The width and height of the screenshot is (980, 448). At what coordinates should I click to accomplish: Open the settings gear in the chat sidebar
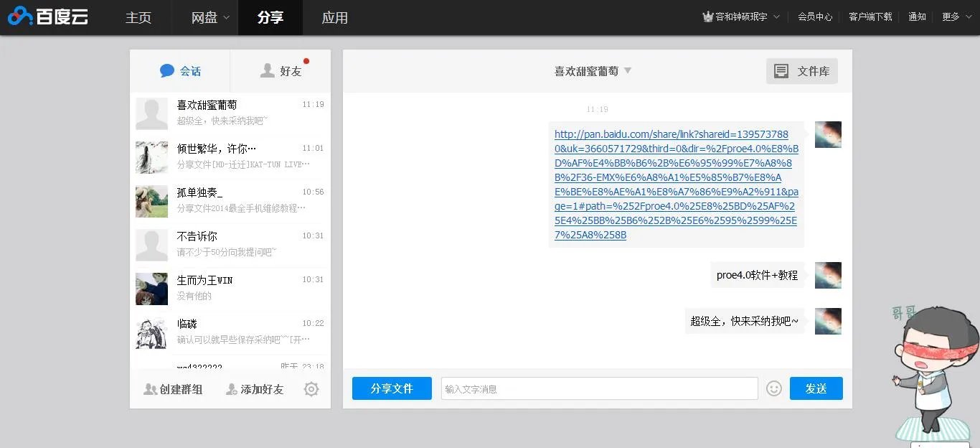click(311, 388)
